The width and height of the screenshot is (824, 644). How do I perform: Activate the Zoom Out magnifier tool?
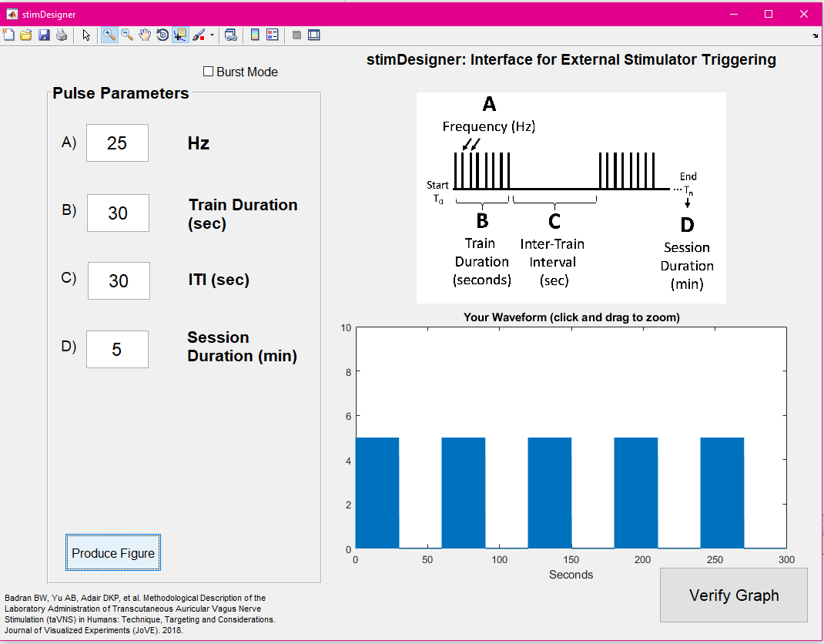click(x=127, y=35)
